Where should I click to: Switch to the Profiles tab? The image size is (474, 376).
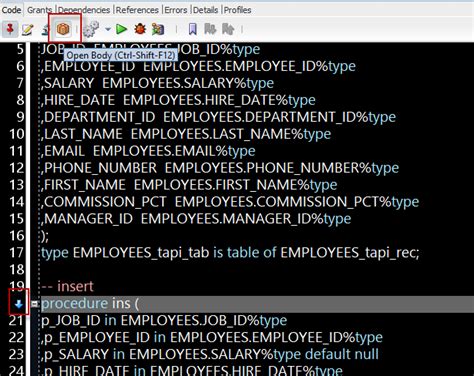tap(237, 10)
